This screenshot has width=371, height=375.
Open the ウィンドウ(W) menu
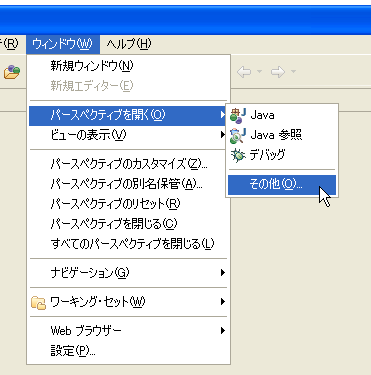click(x=63, y=44)
